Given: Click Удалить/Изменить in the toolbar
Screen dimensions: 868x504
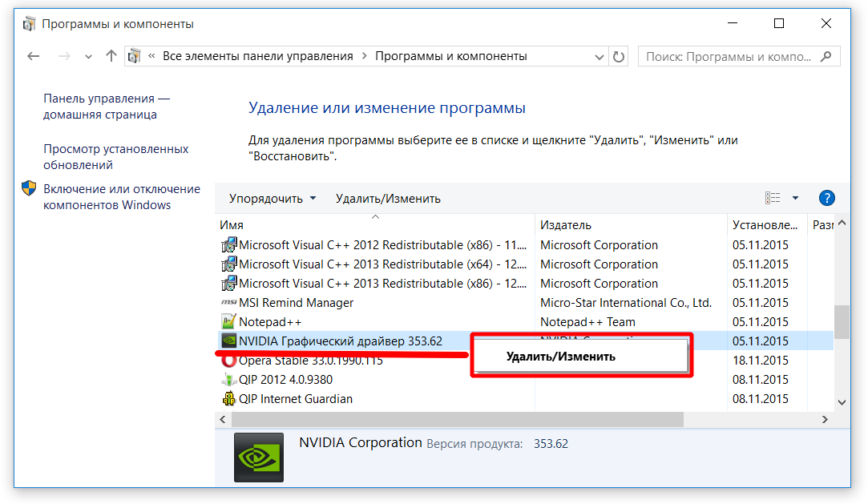Looking at the screenshot, I should pos(388,199).
